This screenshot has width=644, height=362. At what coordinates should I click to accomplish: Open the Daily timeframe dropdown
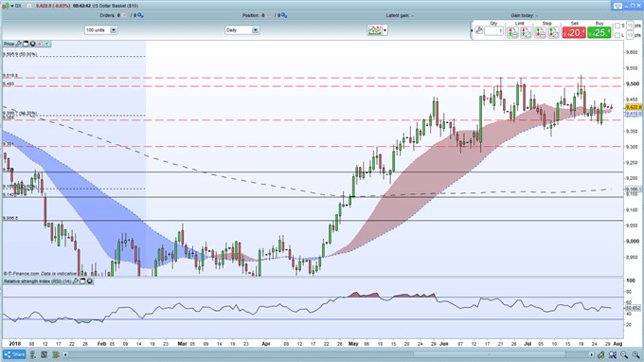(241, 30)
